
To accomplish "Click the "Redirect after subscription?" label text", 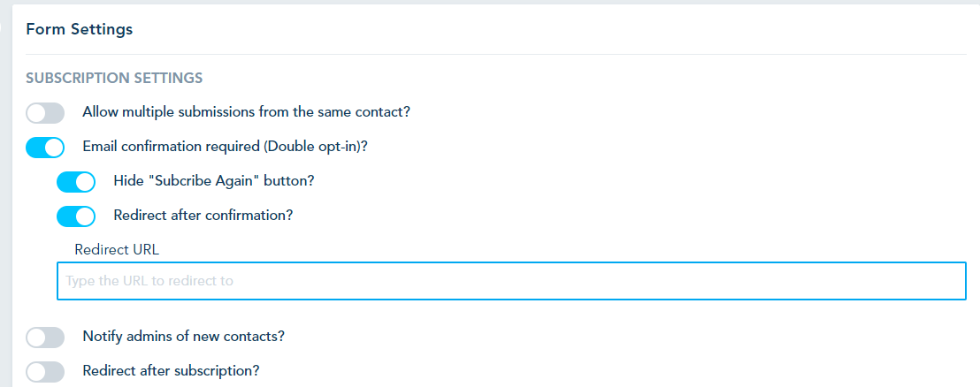I will [x=171, y=370].
